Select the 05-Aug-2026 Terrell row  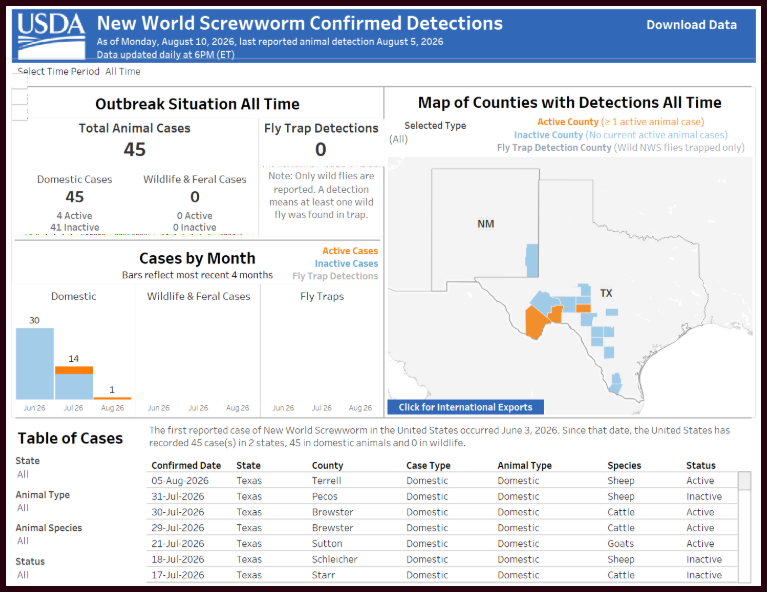coord(442,480)
